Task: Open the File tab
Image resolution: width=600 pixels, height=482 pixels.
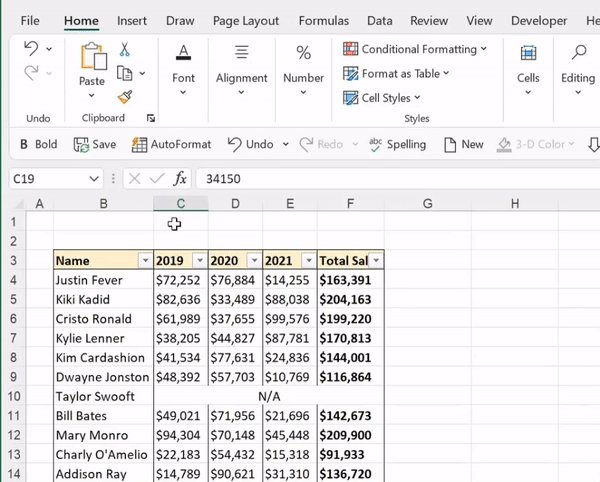Action: (x=30, y=21)
